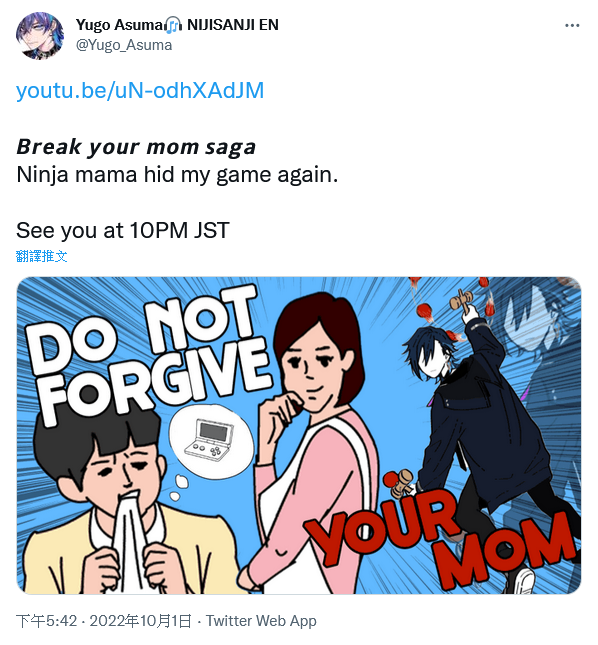598x645 pixels.
Task: Open the three-dot more options menu
Action: tap(572, 26)
